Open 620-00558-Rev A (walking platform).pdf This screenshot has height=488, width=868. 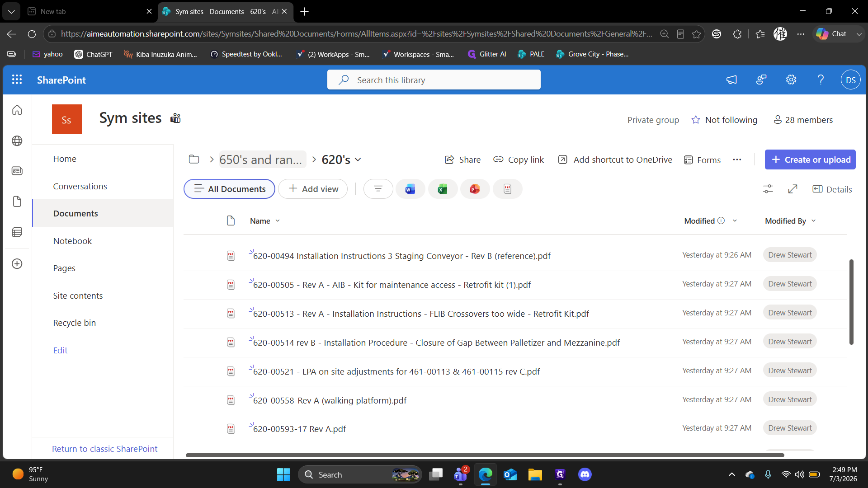pos(330,400)
